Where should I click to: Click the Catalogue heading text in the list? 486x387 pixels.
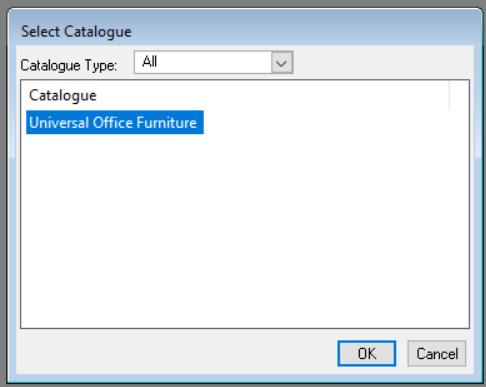[x=63, y=96]
